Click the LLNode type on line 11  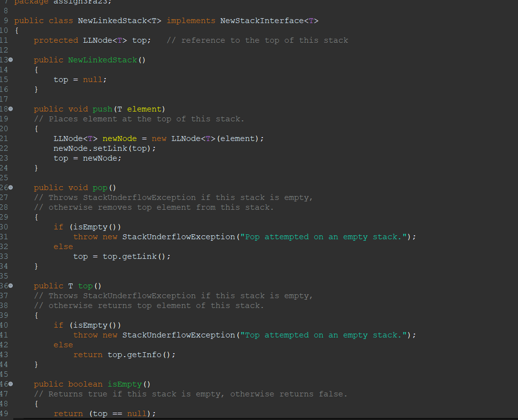tap(98, 40)
